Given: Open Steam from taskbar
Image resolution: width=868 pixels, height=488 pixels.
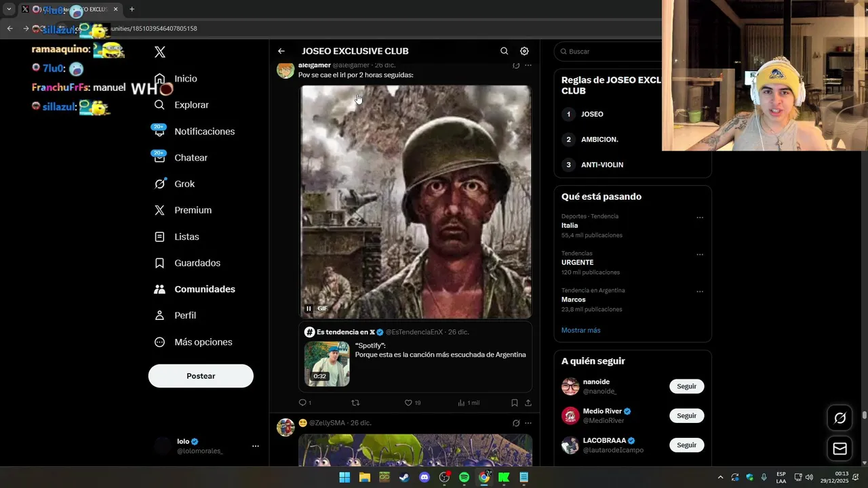Looking at the screenshot, I should [404, 477].
